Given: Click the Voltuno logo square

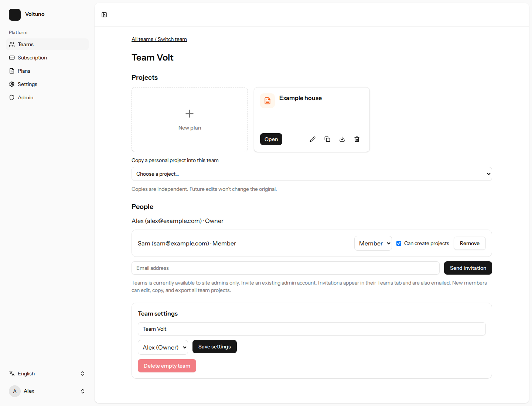Looking at the screenshot, I should [15, 15].
